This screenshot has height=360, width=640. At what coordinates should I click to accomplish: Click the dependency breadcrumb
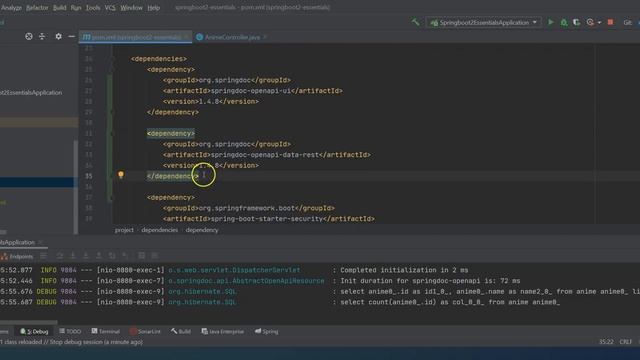click(202, 230)
